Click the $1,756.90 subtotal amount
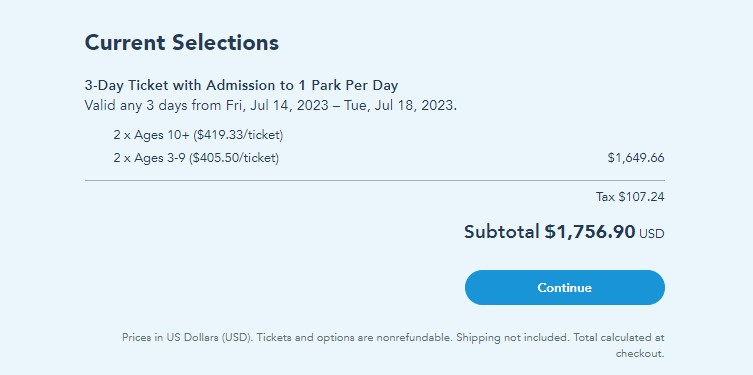 pos(590,232)
